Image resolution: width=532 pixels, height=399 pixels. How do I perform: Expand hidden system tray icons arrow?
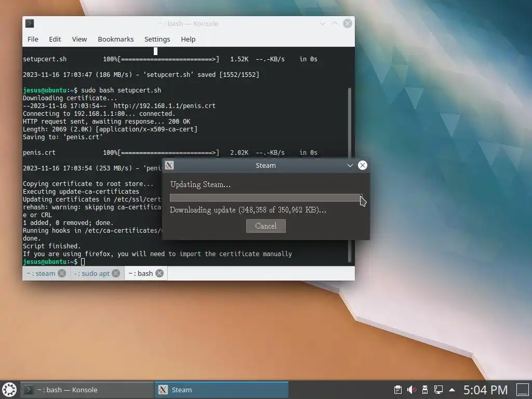pos(452,390)
